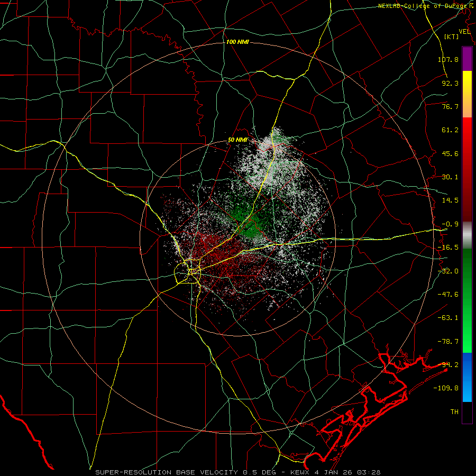Click the -94.2 legend value

pyautogui.click(x=448, y=365)
